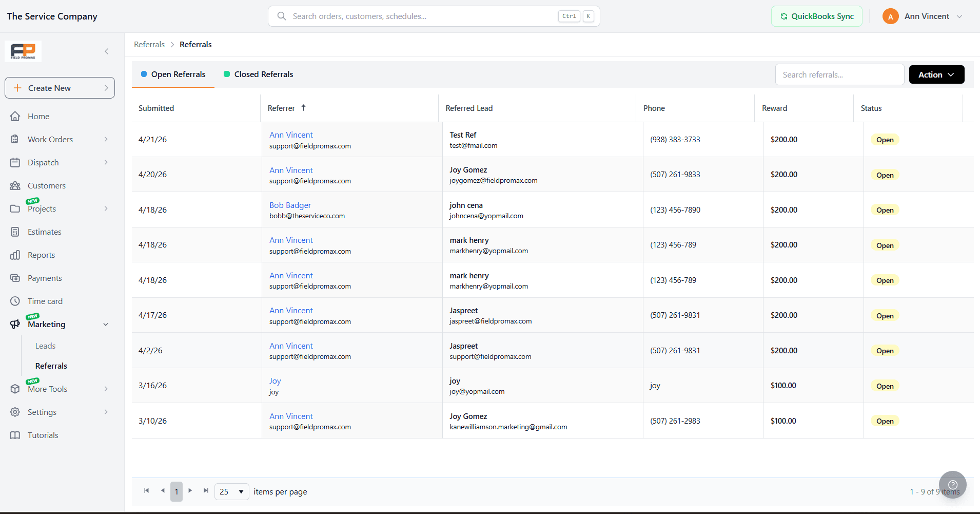Collapse the Marketing menu section
The width and height of the screenshot is (980, 514).
coord(106,325)
